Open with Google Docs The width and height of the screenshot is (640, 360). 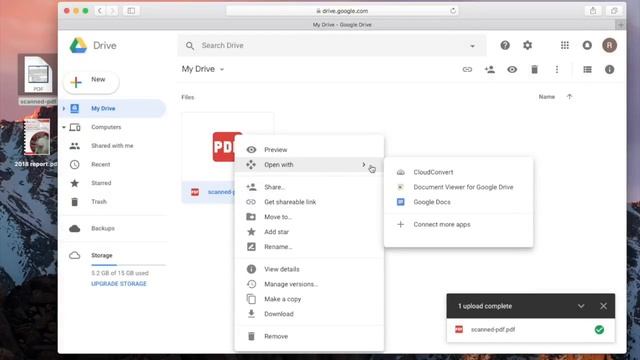[458, 202]
